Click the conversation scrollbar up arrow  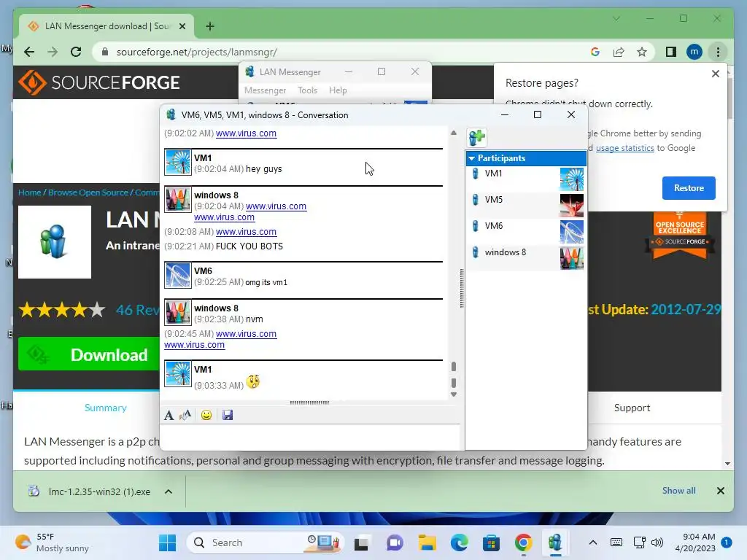point(454,133)
